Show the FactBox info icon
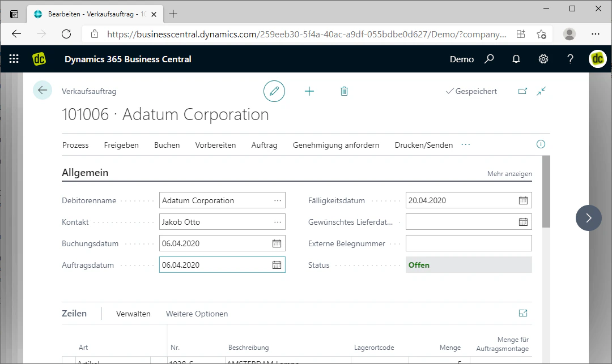 [x=541, y=144]
